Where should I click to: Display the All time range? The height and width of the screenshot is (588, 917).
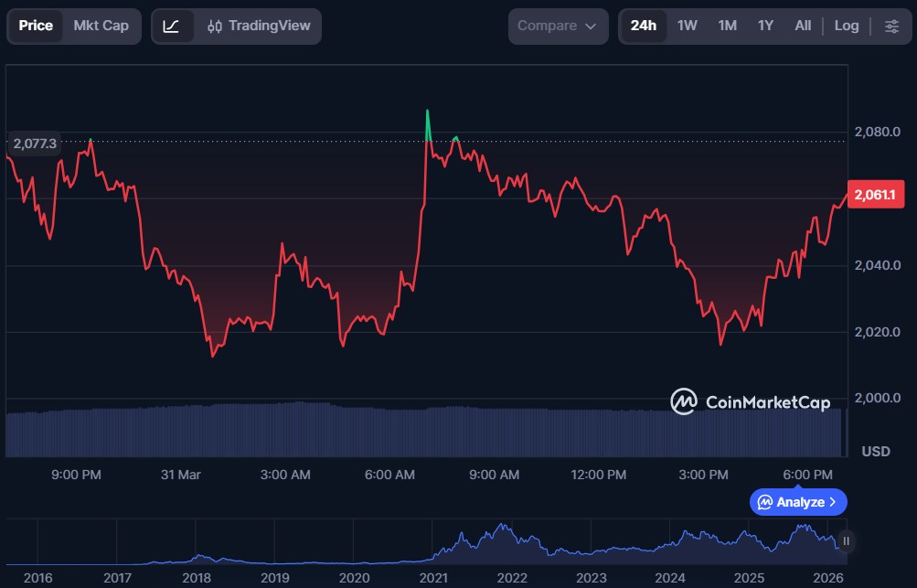click(x=803, y=27)
